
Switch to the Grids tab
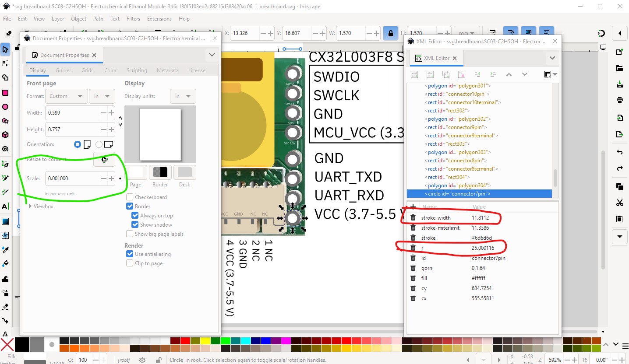tap(87, 70)
